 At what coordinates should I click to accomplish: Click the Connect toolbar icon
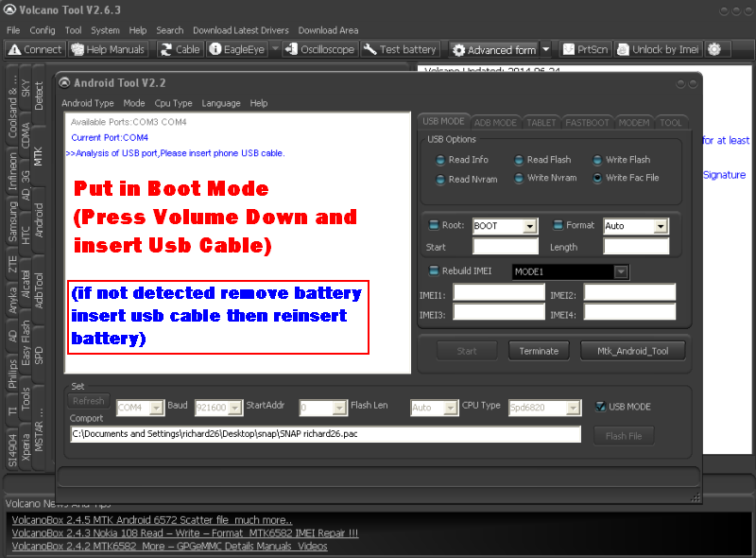[x=35, y=49]
